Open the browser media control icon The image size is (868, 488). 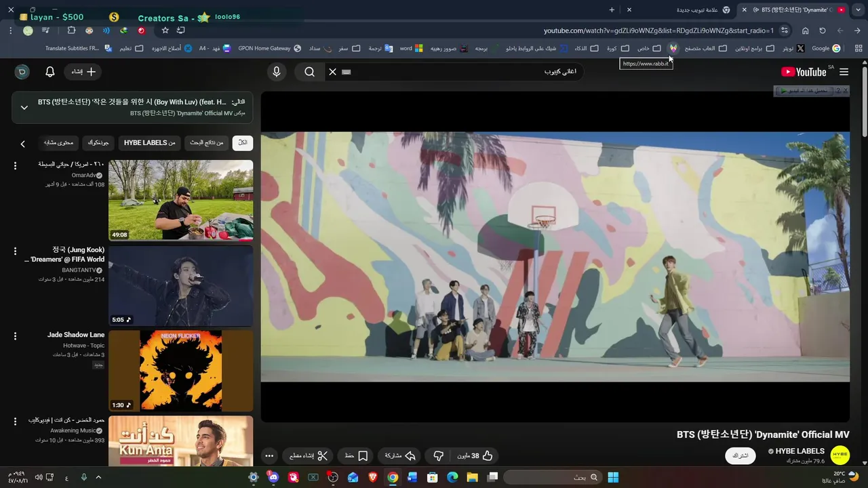[45, 30]
